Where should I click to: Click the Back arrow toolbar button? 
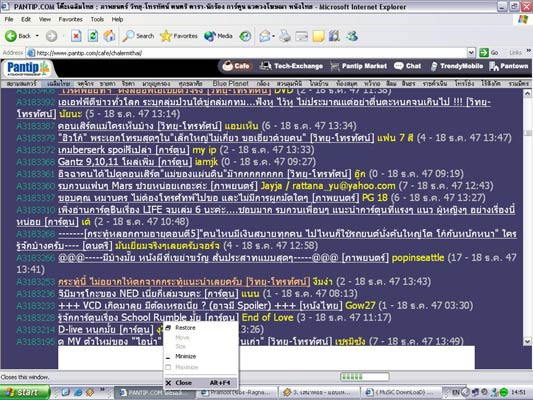coord(18,36)
